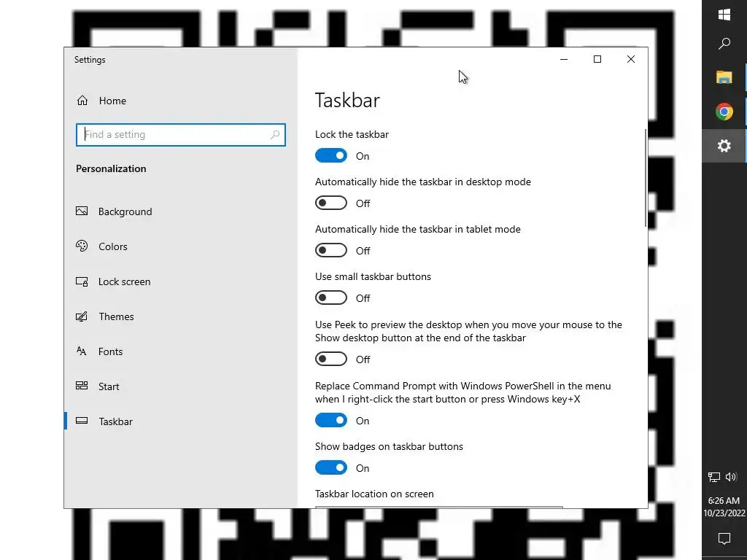Click the Personalization section label
Viewport: 747px width, 560px height.
point(111,168)
